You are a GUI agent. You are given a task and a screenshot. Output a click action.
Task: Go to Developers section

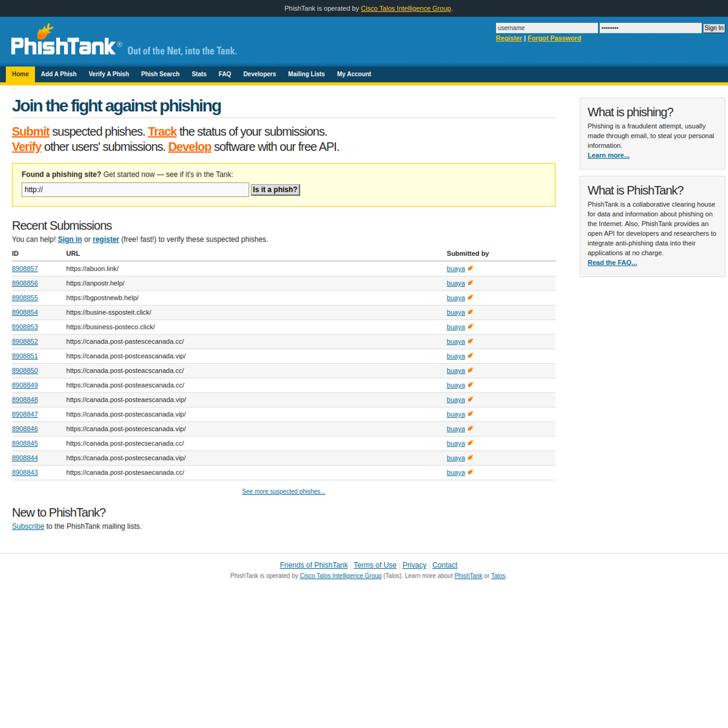[x=260, y=74]
